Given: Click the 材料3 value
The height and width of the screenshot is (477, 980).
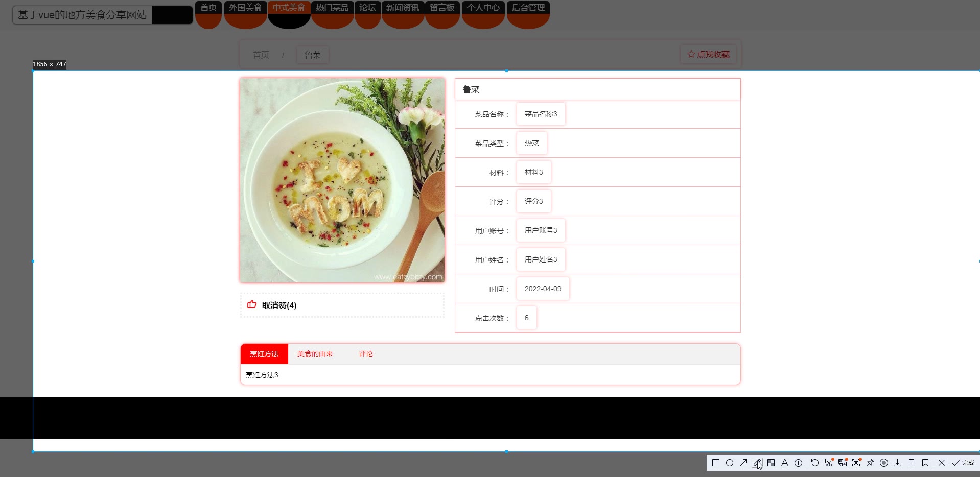Looking at the screenshot, I should 534,172.
